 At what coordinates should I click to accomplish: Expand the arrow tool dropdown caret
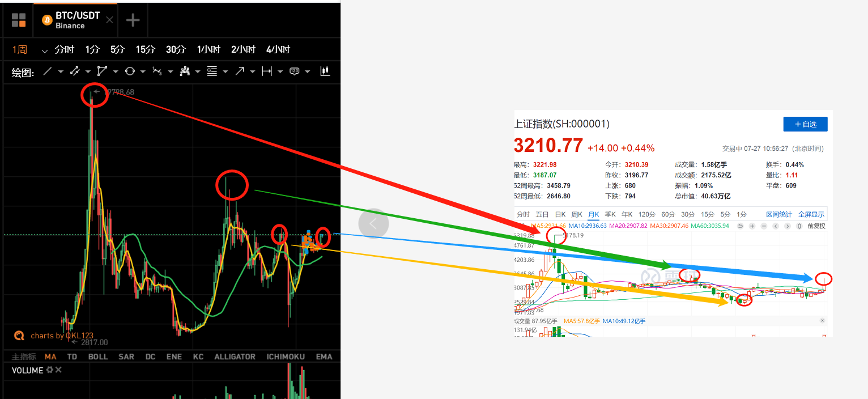[x=253, y=72]
